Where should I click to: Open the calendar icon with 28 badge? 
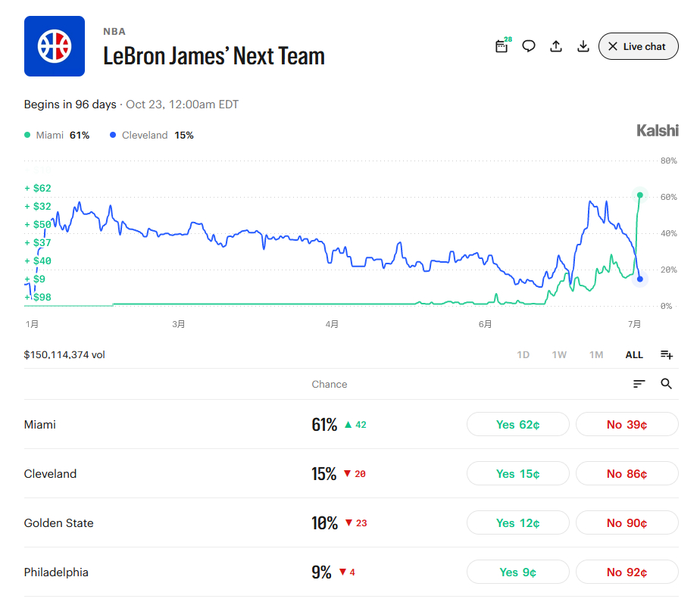tap(503, 45)
